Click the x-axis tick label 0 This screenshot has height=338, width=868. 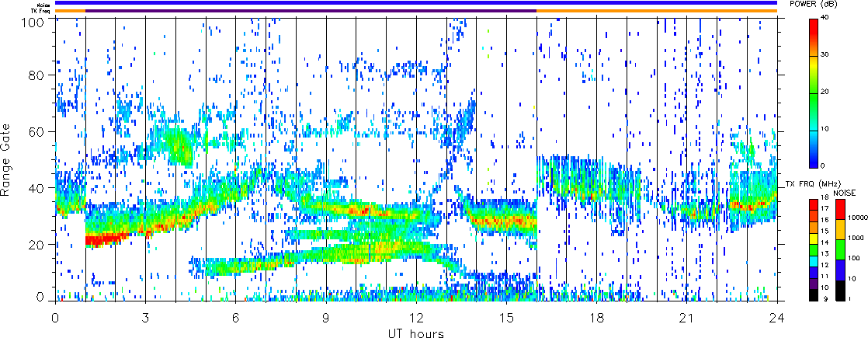pos(55,317)
